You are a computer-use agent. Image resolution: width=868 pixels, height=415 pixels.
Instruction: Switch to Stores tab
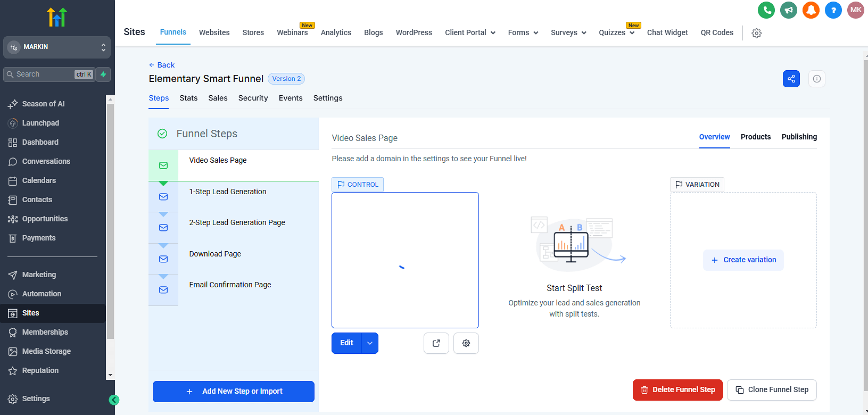(x=253, y=32)
